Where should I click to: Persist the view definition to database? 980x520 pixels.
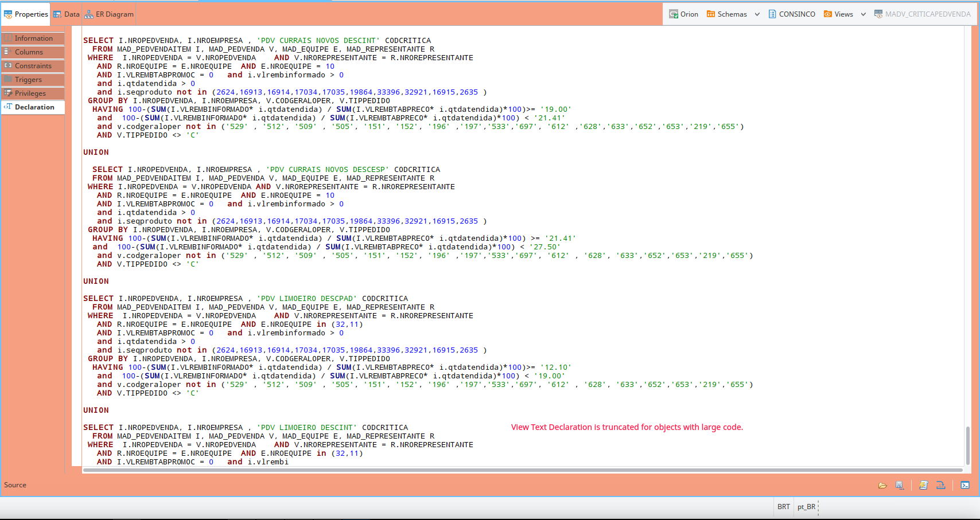941,485
